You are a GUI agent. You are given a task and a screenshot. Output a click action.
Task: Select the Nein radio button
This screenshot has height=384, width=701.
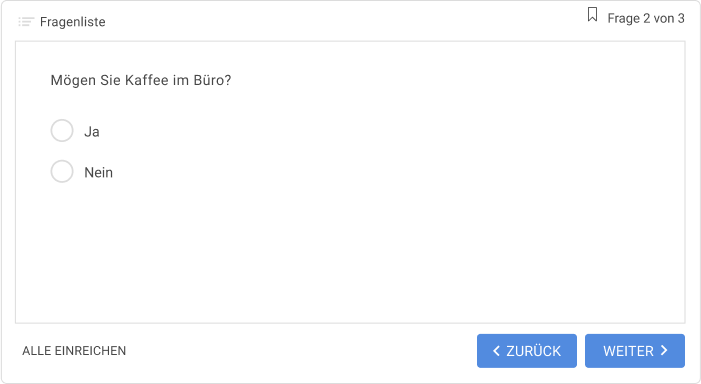62,172
